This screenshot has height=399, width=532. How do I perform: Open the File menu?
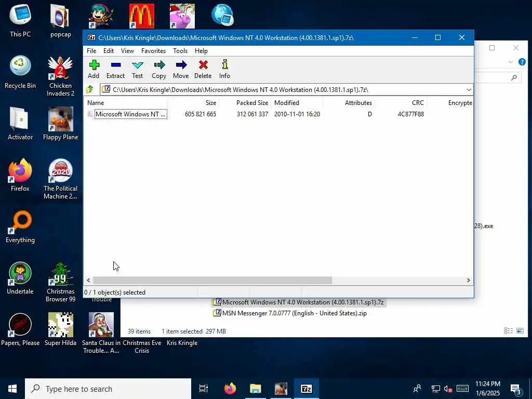tap(91, 51)
